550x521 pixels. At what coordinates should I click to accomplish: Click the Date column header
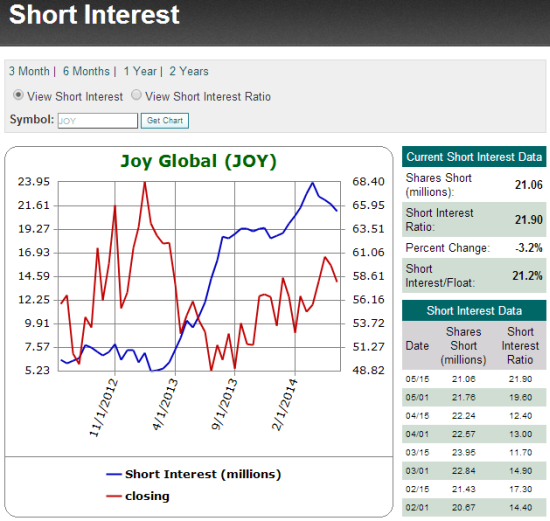click(417, 346)
